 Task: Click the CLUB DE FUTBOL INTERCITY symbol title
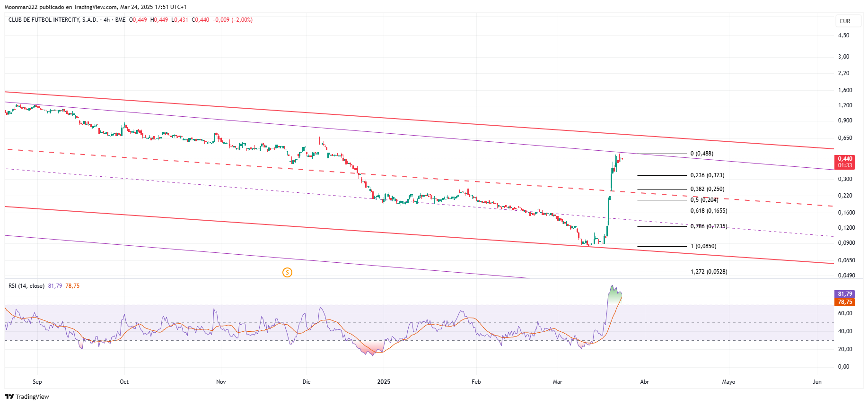click(53, 20)
